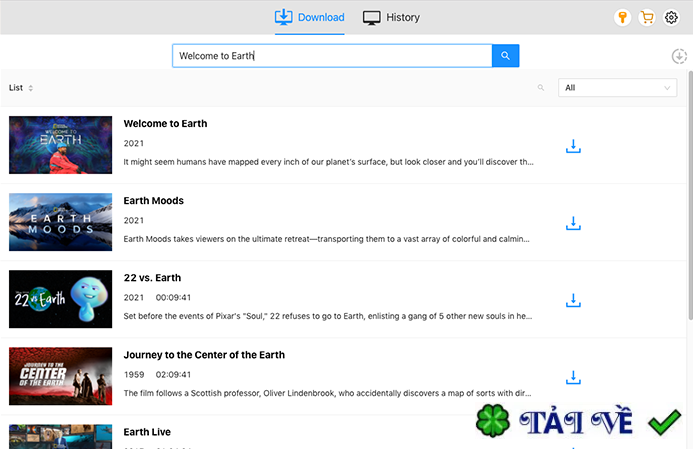Click the Welcome to Earth title

[x=165, y=123]
